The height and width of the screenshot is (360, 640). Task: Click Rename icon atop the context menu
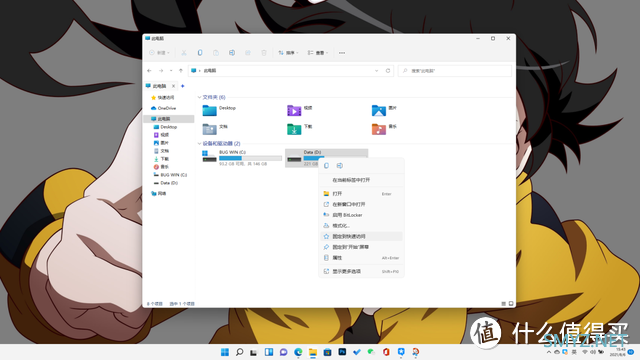pos(340,166)
